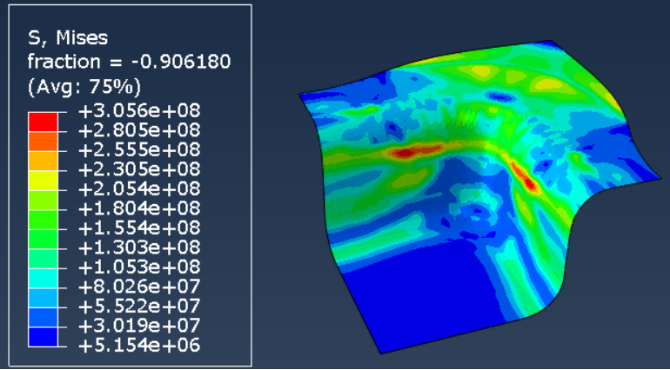Click the dark orange legend swatch
The image size is (670, 370).
[x=43, y=141]
